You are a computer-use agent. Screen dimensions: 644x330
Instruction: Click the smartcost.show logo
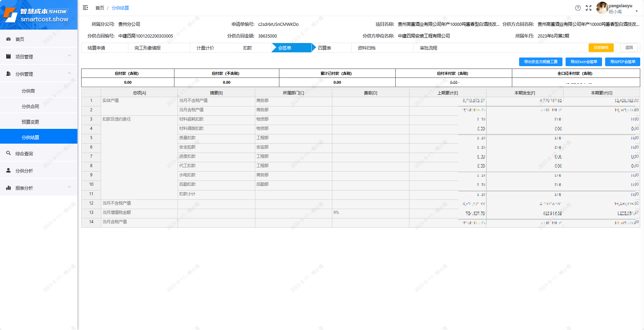point(39,15)
